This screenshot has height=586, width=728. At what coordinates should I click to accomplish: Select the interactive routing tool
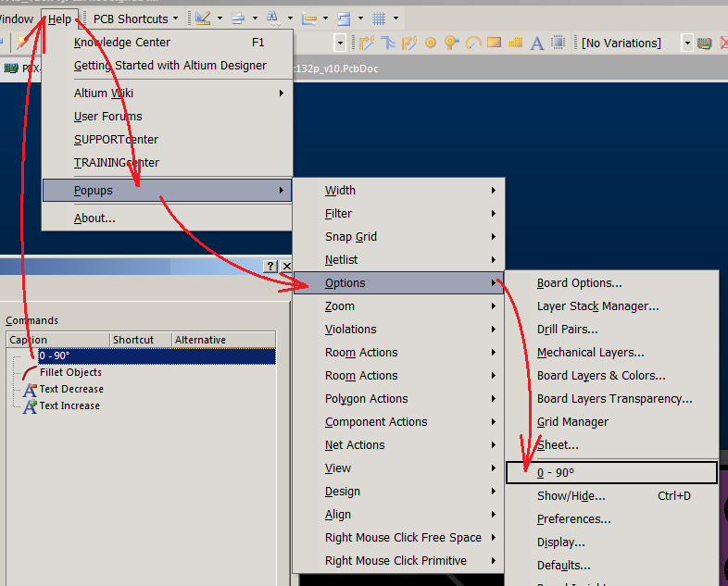pos(367,44)
